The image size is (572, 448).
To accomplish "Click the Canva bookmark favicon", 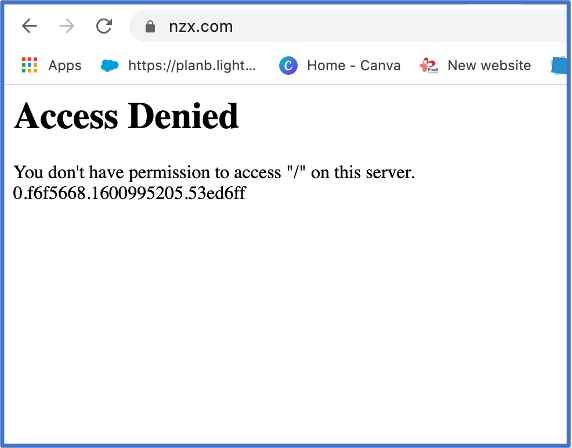I will [288, 66].
